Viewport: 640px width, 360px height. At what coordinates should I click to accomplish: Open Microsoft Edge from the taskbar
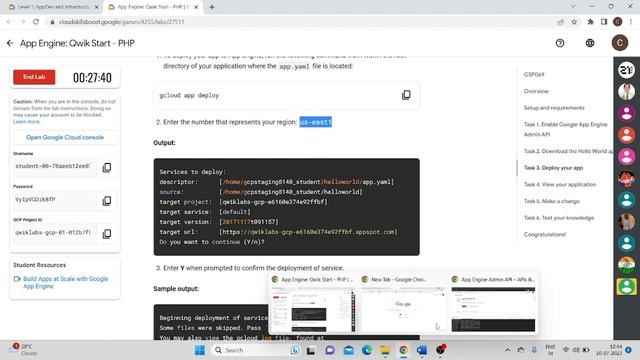point(367,350)
